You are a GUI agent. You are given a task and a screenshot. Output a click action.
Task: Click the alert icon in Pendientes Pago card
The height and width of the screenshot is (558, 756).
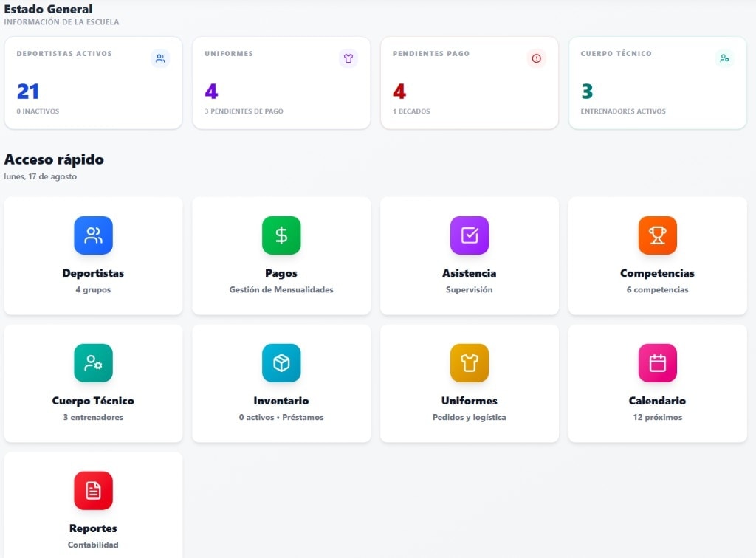536,58
